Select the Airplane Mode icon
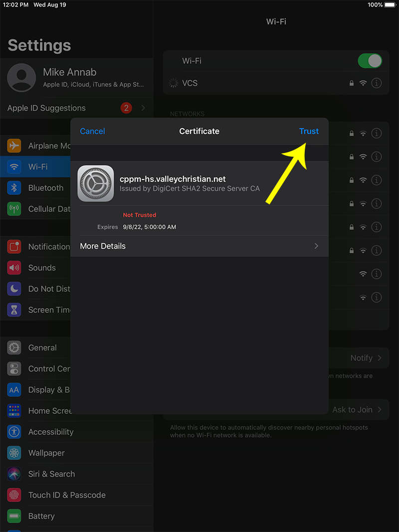399x532 pixels. pyautogui.click(x=14, y=146)
